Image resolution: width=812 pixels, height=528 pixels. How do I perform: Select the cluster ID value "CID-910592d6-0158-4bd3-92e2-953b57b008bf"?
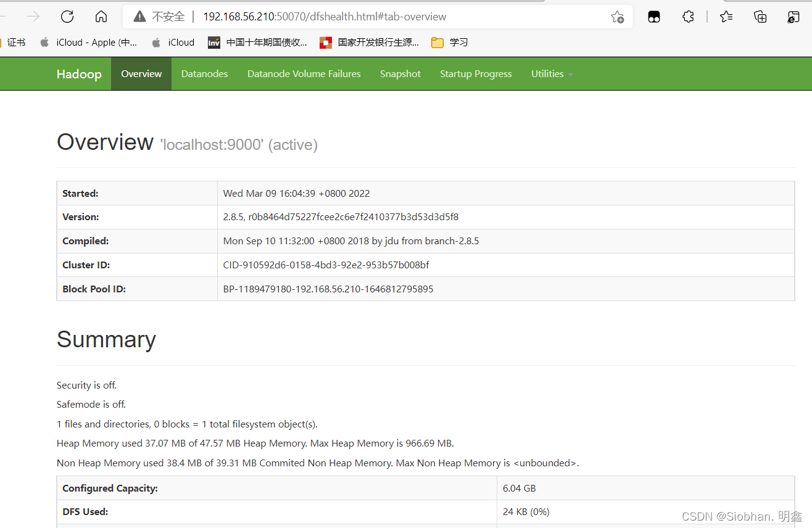pos(326,265)
